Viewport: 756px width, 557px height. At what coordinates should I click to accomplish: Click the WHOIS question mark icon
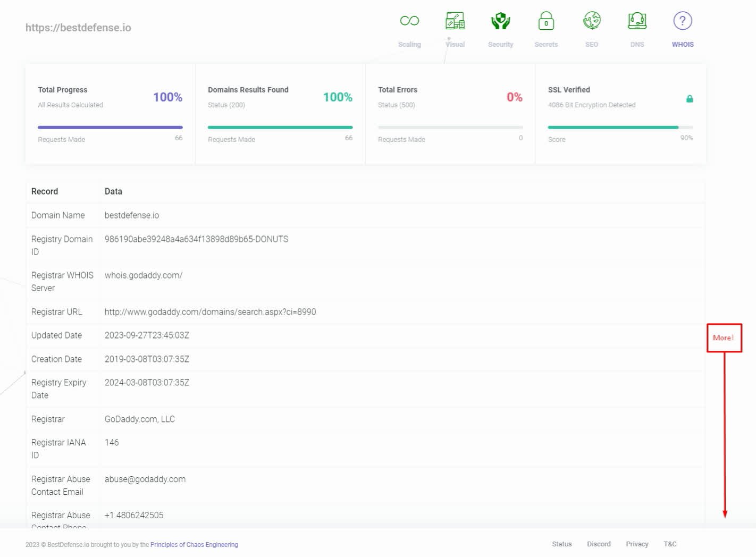(683, 21)
